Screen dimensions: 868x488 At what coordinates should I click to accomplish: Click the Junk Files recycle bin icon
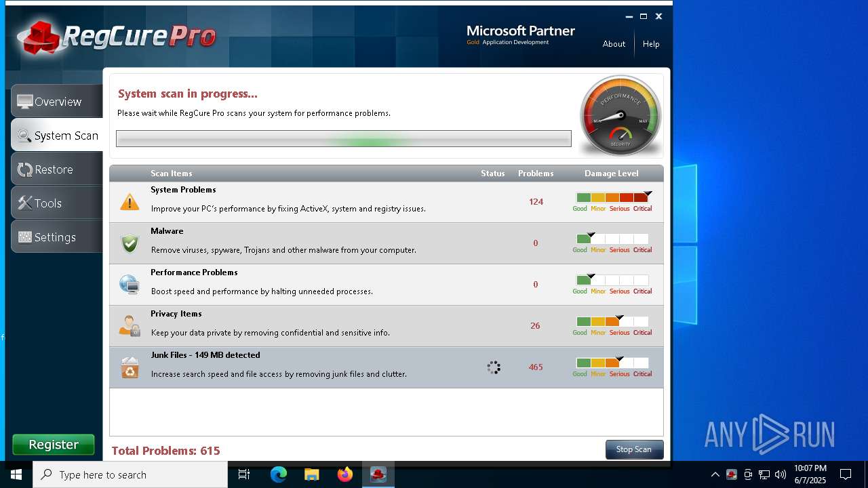pos(130,367)
